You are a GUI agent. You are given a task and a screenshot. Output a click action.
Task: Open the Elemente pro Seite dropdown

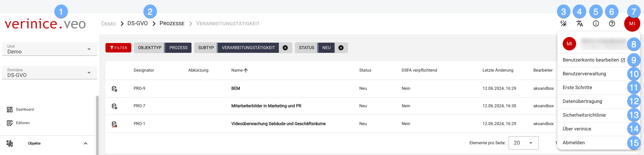tap(523, 143)
